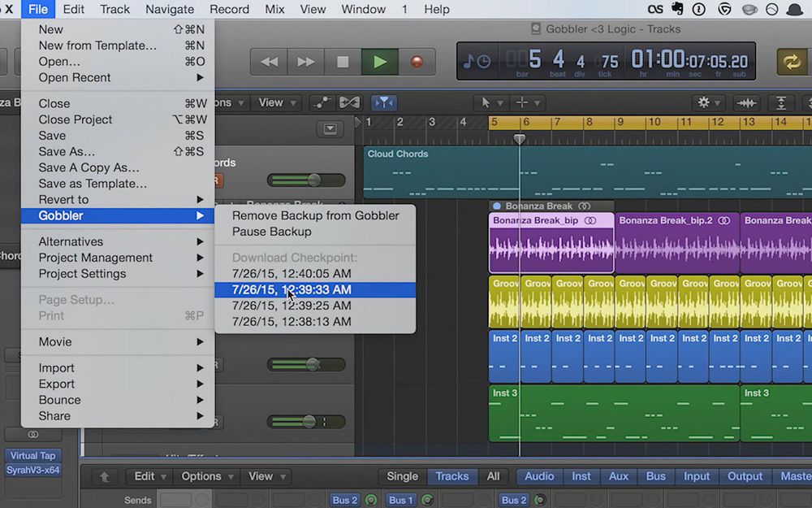The height and width of the screenshot is (508, 812).
Task: Expand the Export submenu
Action: coord(118,384)
